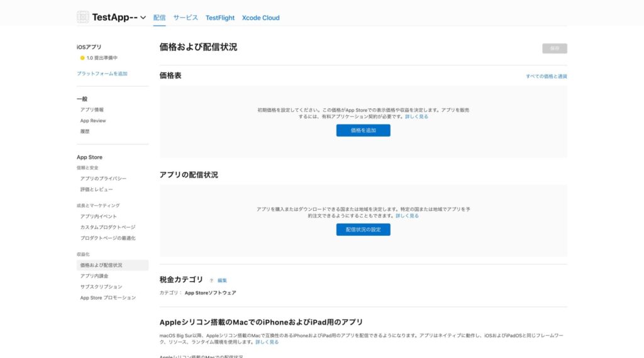Click the TestApp-- app icon
This screenshot has height=358, width=644.
(x=82, y=17)
